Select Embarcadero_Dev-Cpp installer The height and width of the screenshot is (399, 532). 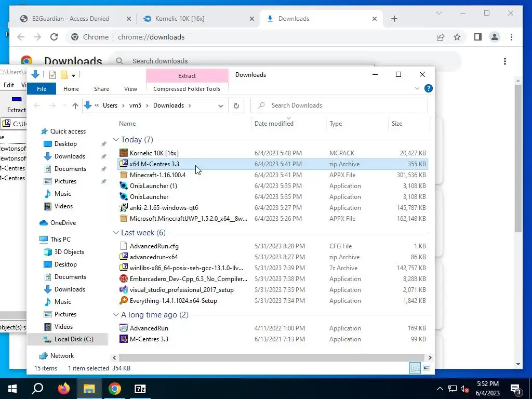(188, 278)
